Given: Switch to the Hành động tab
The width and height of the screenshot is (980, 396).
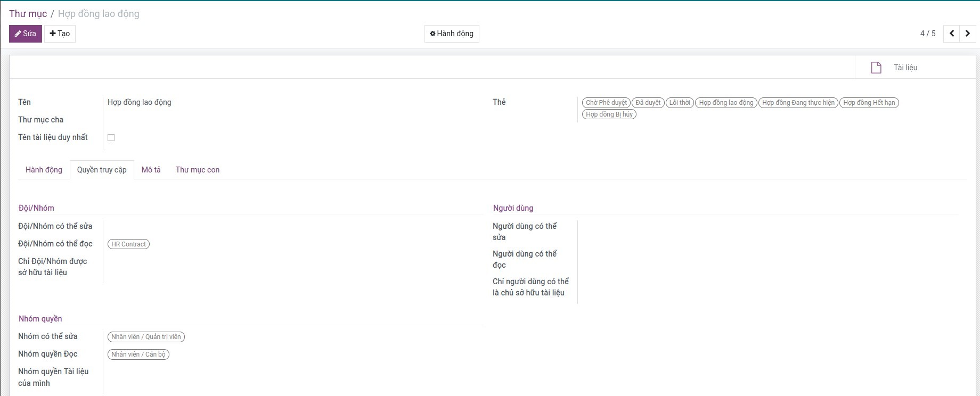Looking at the screenshot, I should click(x=44, y=170).
